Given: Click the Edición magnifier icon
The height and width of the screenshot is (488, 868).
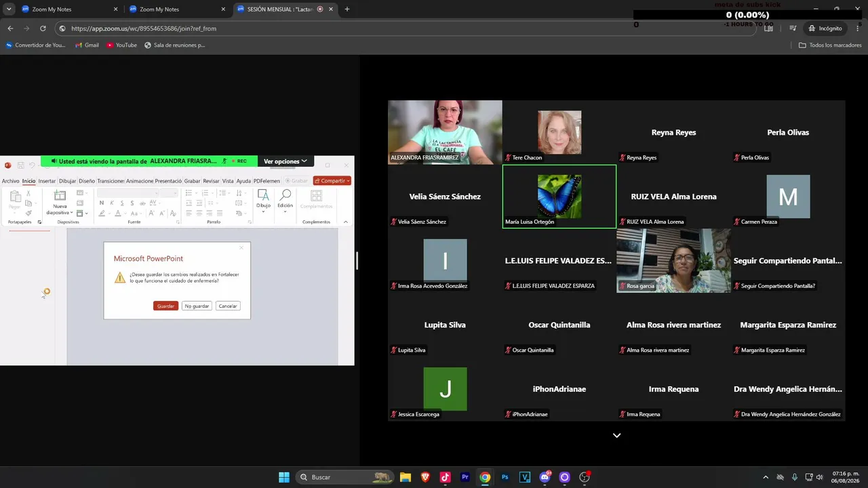Looking at the screenshot, I should (285, 195).
